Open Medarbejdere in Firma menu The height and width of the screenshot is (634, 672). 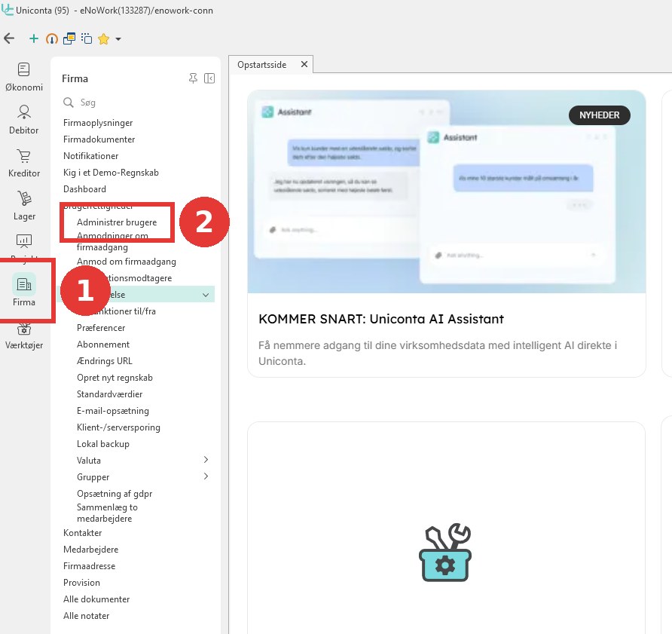point(90,550)
